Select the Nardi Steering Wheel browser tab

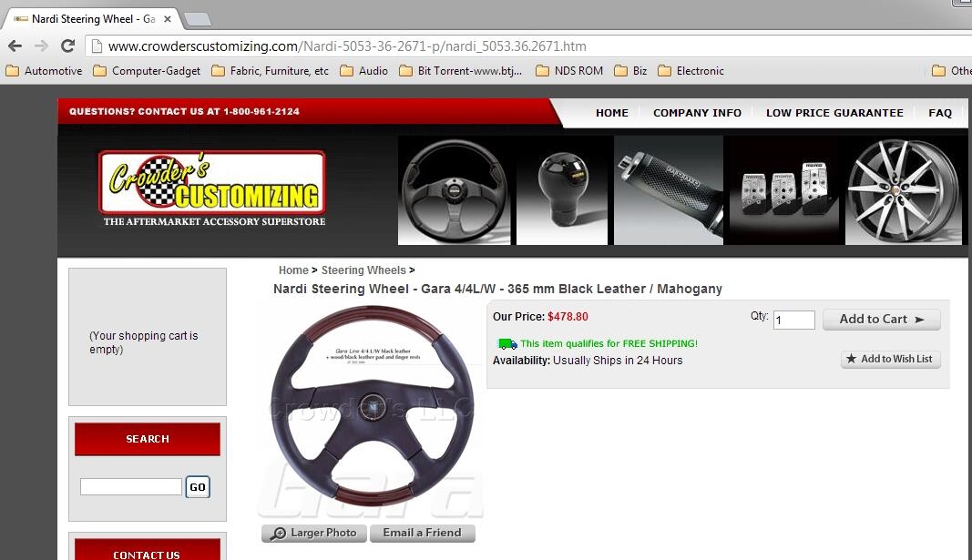pos(92,19)
